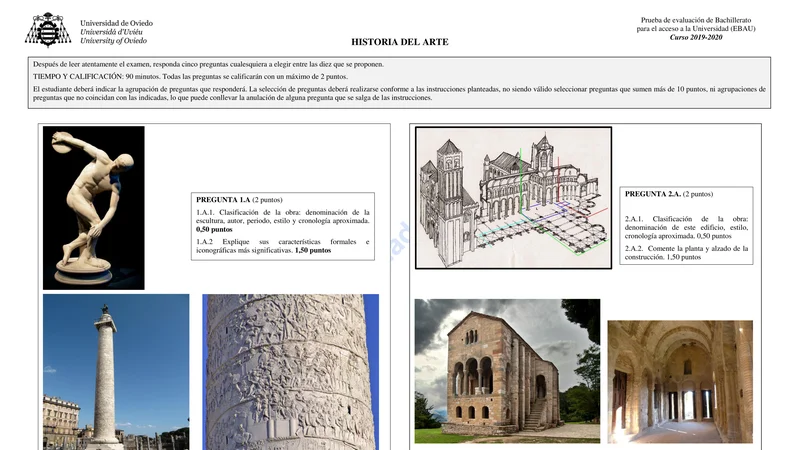Click the 1.A.2 Explique características text
The image size is (800, 450).
283,246
